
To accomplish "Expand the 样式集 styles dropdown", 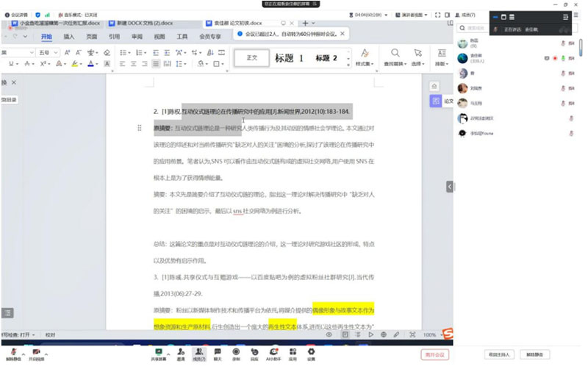I will point(363,58).
